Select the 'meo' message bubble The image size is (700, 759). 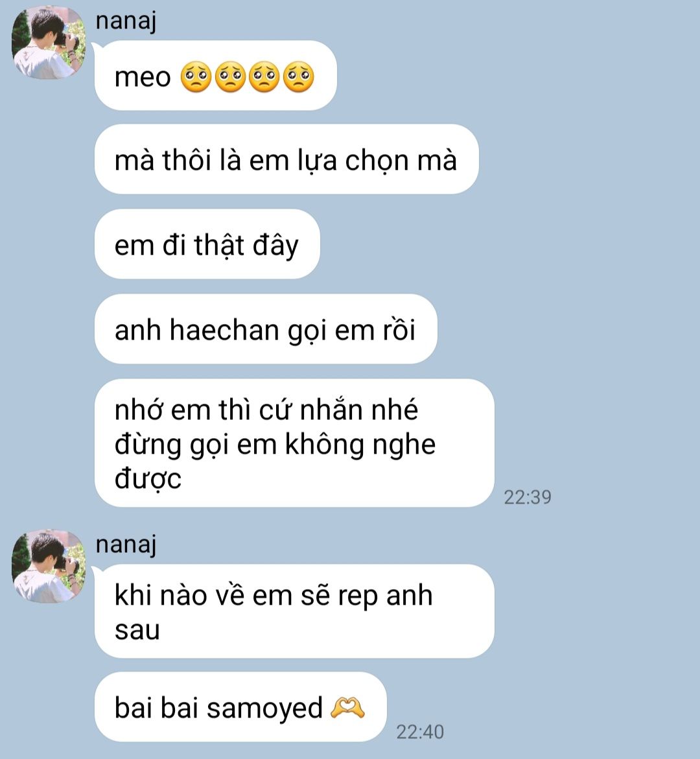215,76
